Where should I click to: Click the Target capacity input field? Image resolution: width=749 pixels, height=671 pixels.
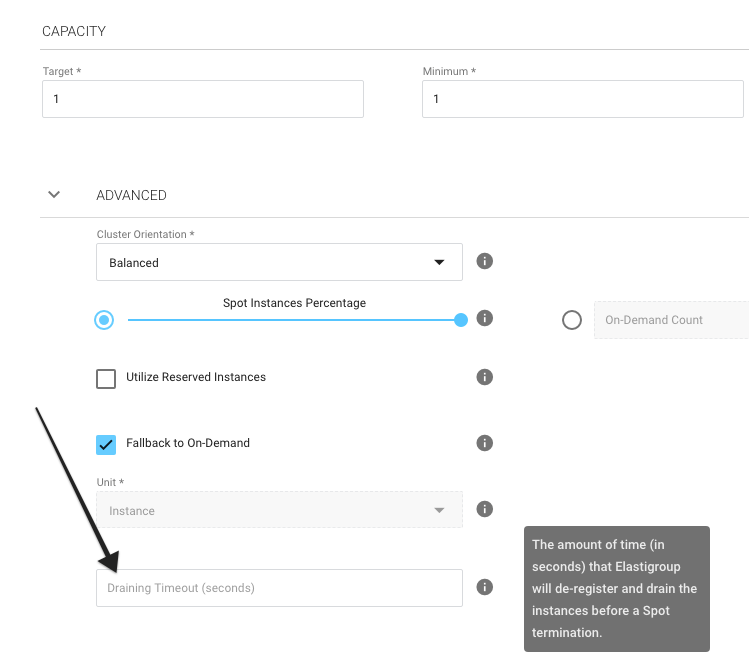(x=202, y=100)
